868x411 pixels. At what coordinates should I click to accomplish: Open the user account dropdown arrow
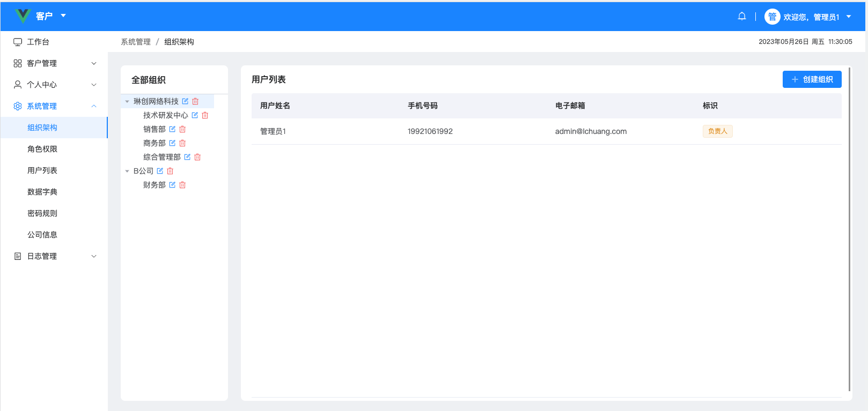pos(849,17)
